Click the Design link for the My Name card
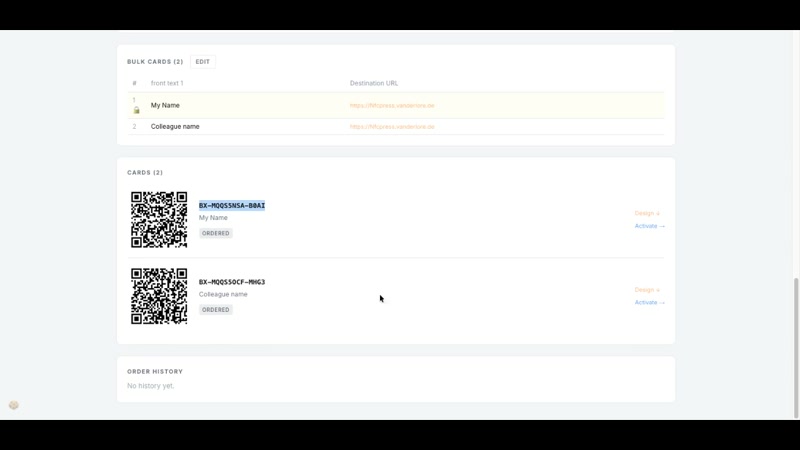This screenshot has width=800, height=450. 647,213
